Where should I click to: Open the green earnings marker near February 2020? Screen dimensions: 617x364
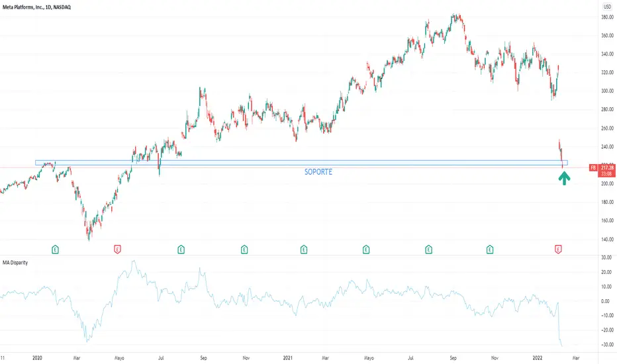coord(55,249)
